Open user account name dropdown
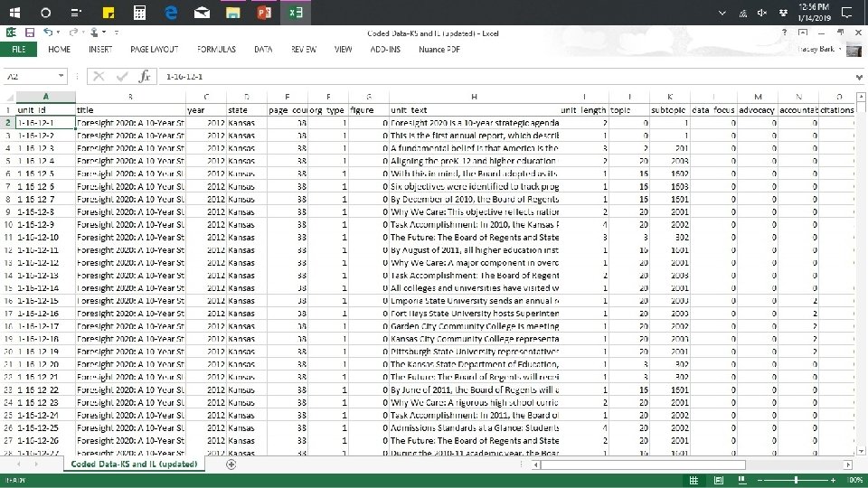 coord(820,49)
